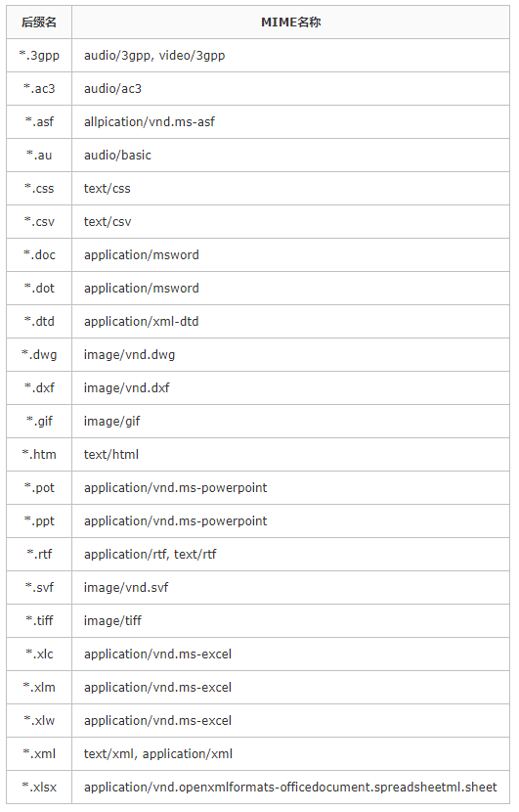Select the *.gif extension cell
Screen dimensions: 519x812
click(x=39, y=421)
